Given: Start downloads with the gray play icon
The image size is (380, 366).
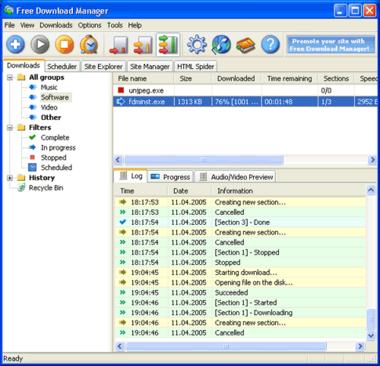Looking at the screenshot, I should (x=40, y=44).
